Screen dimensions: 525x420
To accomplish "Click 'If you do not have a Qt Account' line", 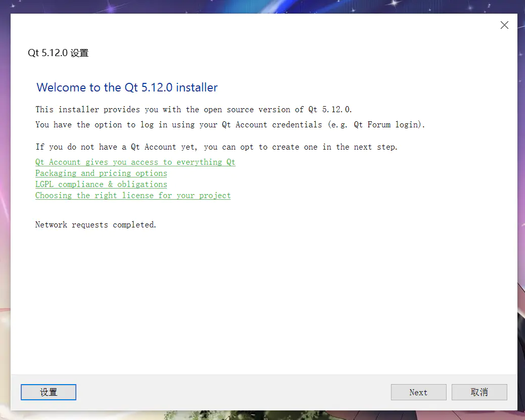I will point(216,147).
